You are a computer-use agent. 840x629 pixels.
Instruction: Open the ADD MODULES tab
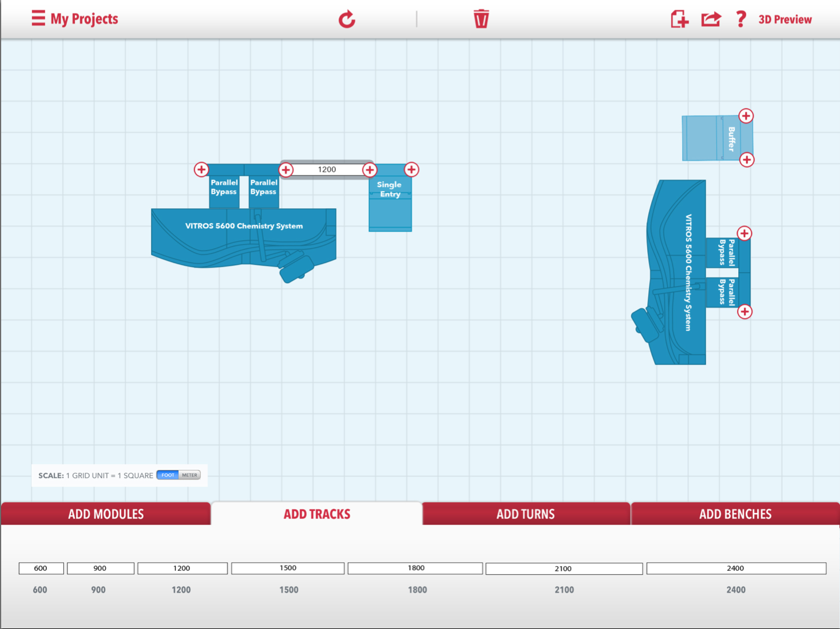106,514
